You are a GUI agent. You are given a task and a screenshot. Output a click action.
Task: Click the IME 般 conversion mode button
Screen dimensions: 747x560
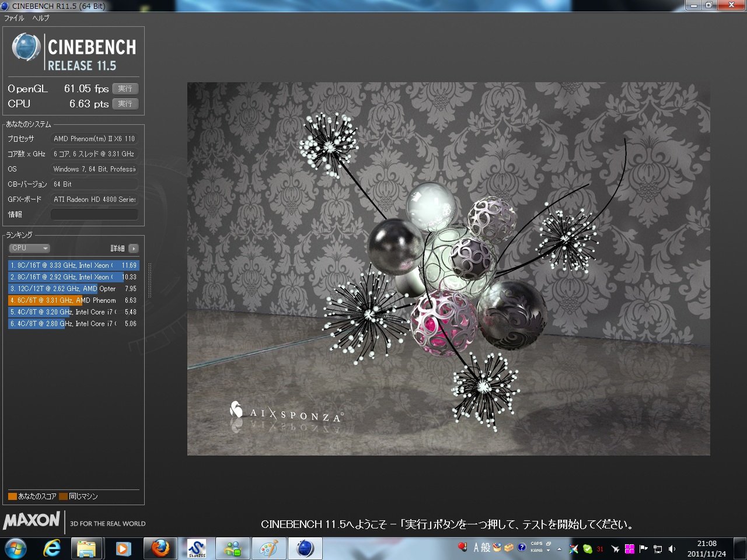point(486,547)
